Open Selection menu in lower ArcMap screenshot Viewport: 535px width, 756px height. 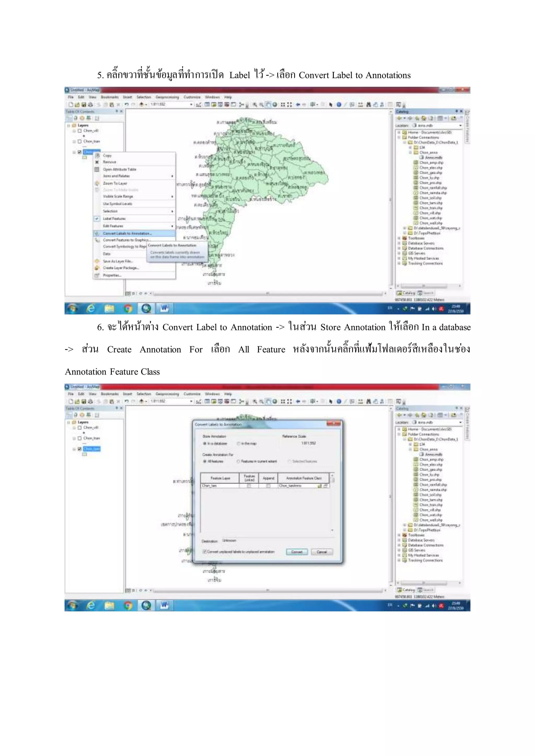144,394
